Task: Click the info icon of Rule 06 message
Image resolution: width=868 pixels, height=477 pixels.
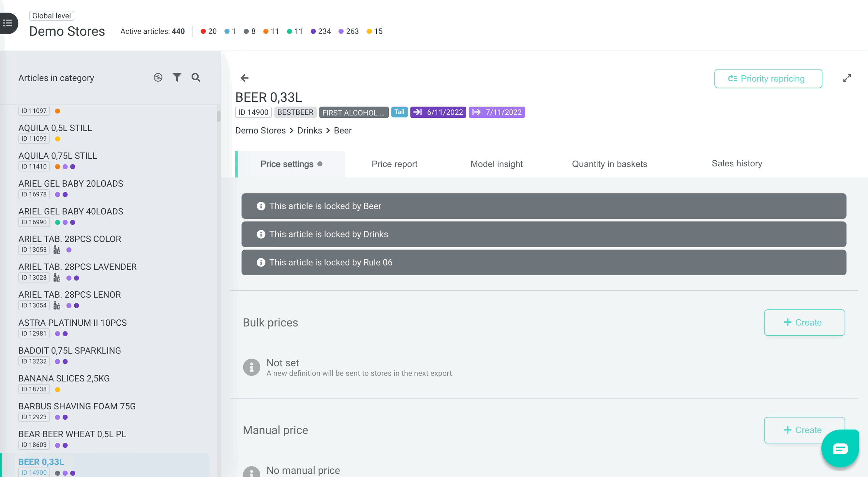Action: [261, 262]
